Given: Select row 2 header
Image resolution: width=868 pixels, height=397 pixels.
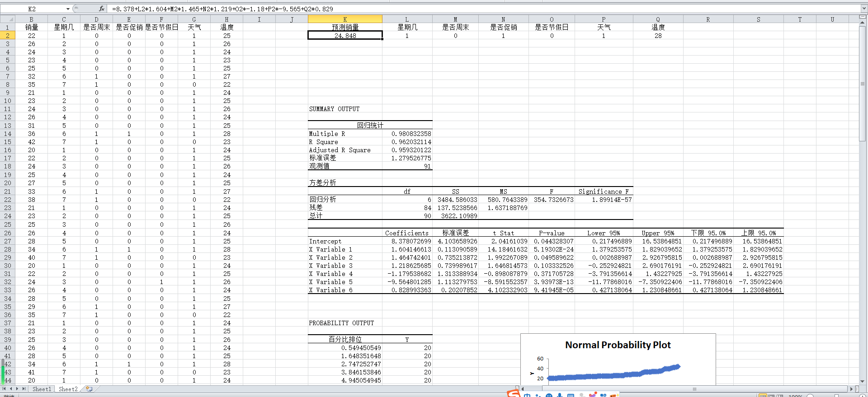Looking at the screenshot, I should (x=8, y=36).
